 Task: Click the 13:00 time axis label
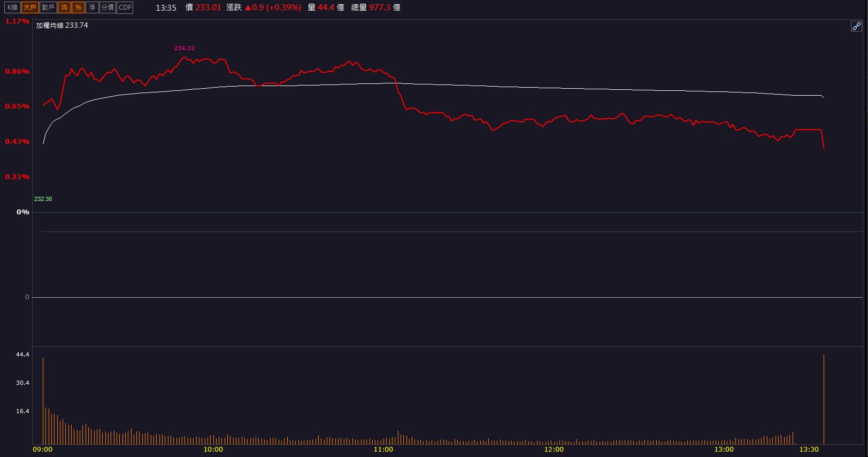[x=724, y=450]
